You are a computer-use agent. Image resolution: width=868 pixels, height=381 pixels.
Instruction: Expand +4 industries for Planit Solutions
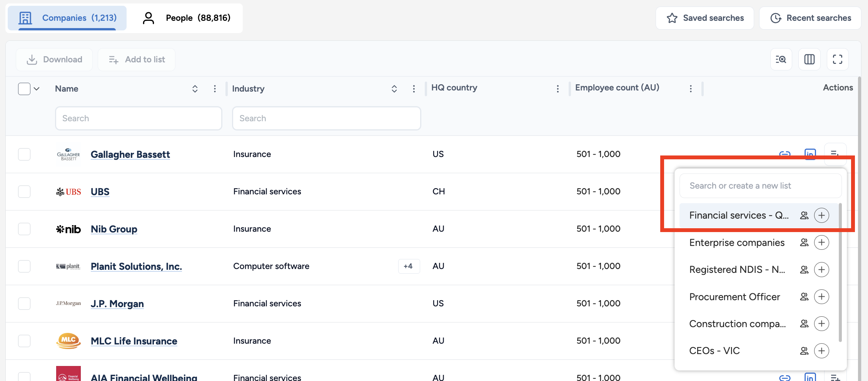point(409,266)
